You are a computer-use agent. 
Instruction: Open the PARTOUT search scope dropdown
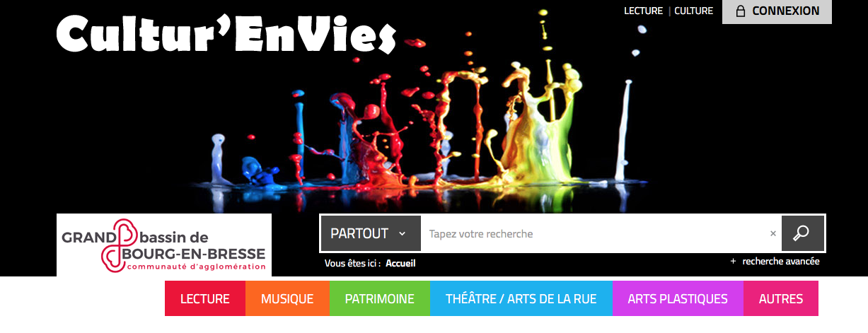[371, 233]
